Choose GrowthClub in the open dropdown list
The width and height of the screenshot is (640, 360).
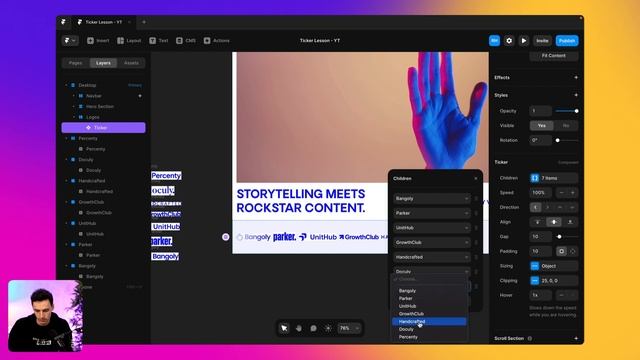(x=429, y=314)
